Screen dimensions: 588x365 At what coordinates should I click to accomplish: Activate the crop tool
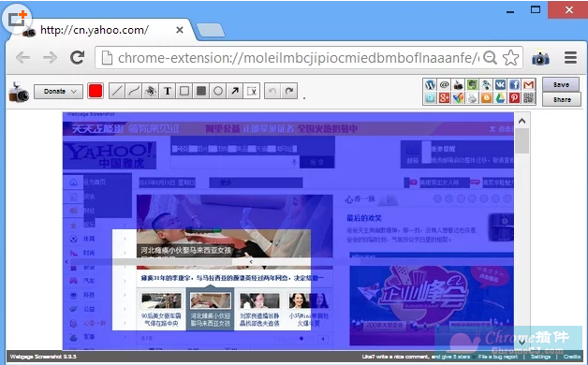252,91
